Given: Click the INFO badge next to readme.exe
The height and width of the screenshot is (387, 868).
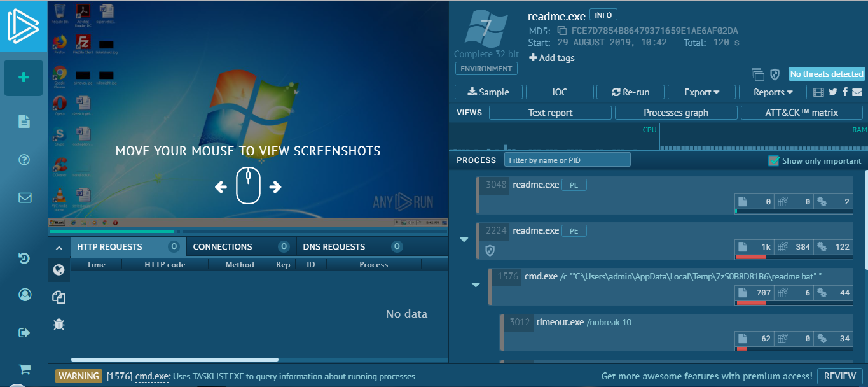Looking at the screenshot, I should coord(603,15).
